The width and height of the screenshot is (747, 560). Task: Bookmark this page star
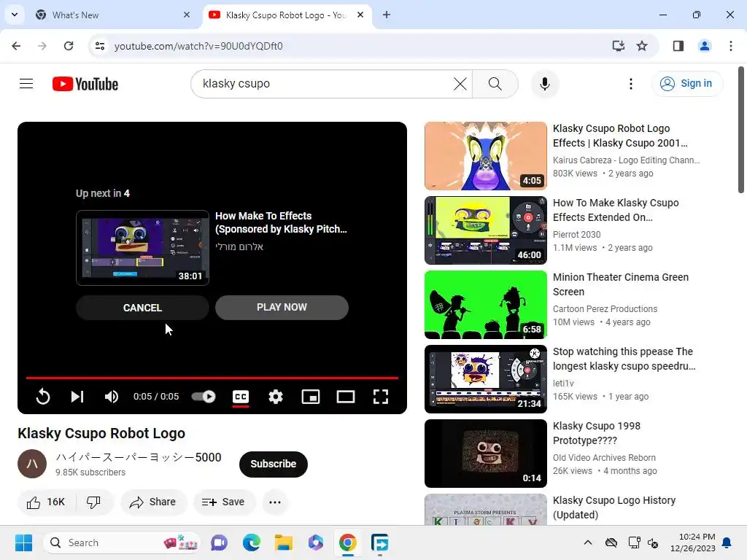642,46
